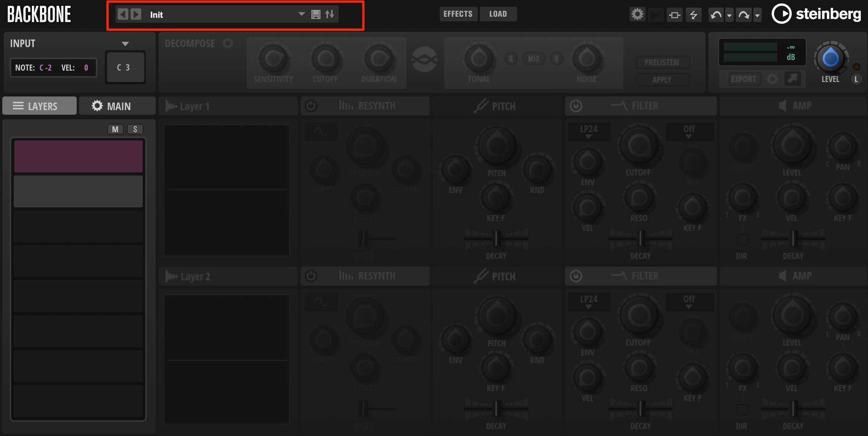This screenshot has height=436, width=868.
Task: Toggle Layer 1 FILTER power button
Action: coord(576,106)
